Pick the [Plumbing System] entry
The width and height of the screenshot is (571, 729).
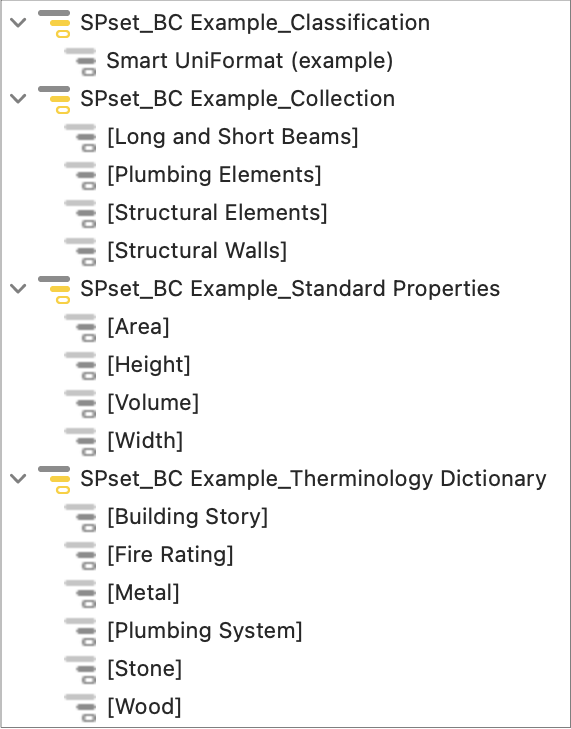(x=205, y=630)
